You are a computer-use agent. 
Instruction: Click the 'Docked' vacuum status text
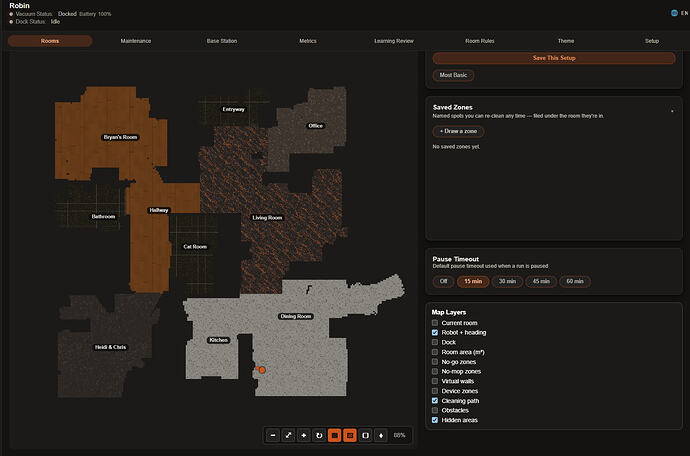point(67,14)
